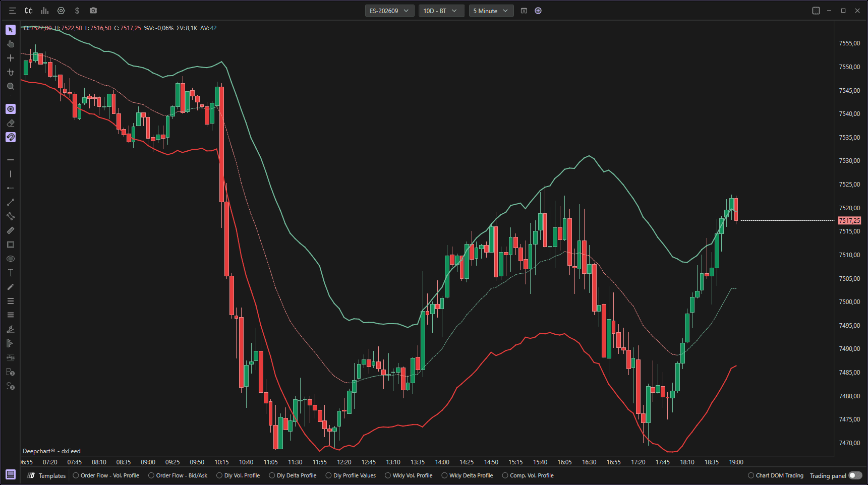Toggle drawings visibility eye icon

tap(11, 109)
